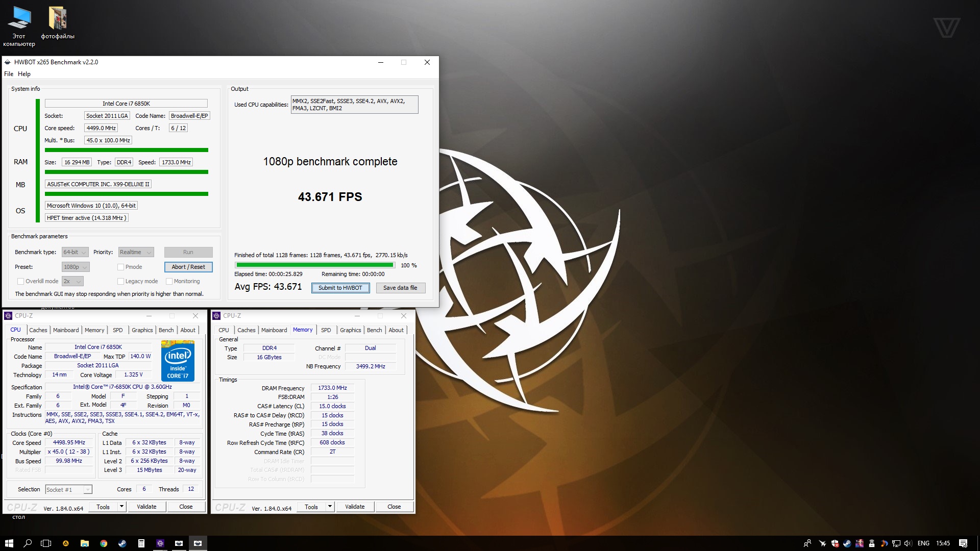Click the 43.671 FPS result text
The image size is (980, 551).
coord(330,197)
